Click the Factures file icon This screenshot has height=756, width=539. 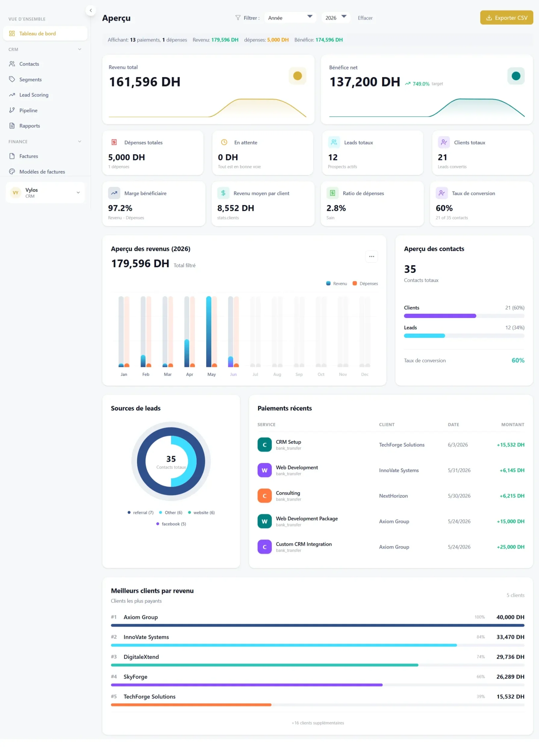(12, 156)
